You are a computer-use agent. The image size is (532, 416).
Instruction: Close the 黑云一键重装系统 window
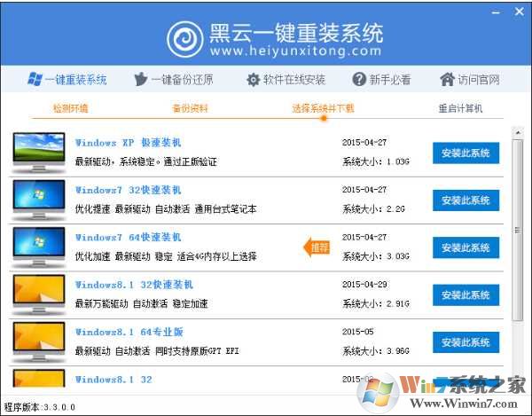(x=519, y=12)
